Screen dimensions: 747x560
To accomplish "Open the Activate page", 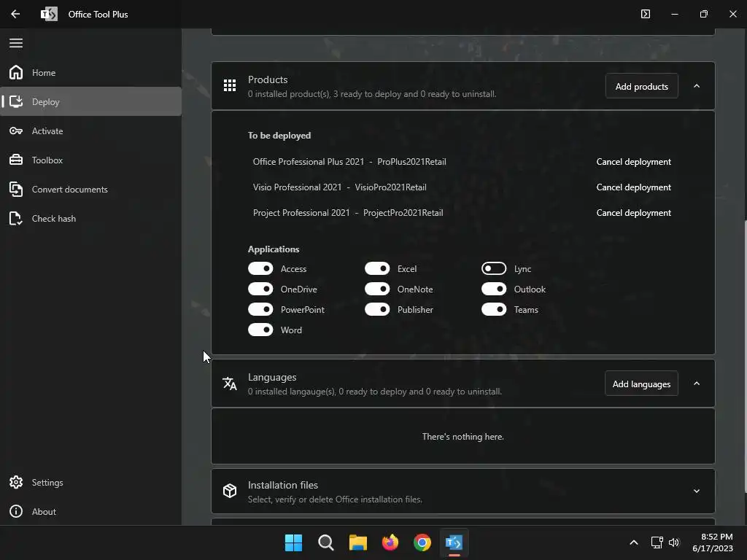I will tap(90, 131).
